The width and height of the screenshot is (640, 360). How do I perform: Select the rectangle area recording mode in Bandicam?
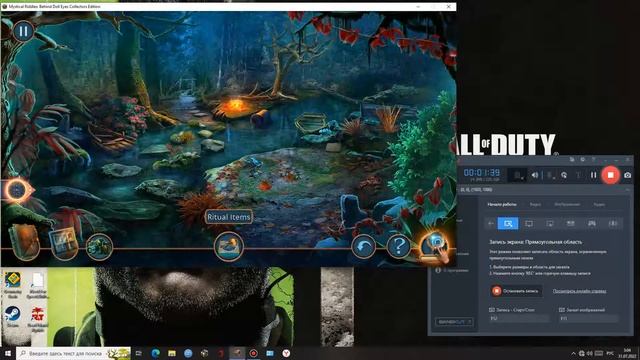point(508,223)
